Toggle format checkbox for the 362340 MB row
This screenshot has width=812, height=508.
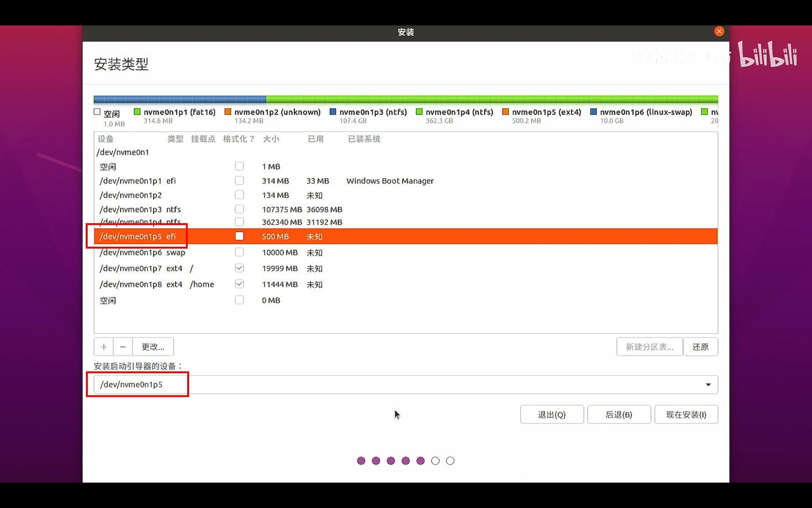[239, 222]
